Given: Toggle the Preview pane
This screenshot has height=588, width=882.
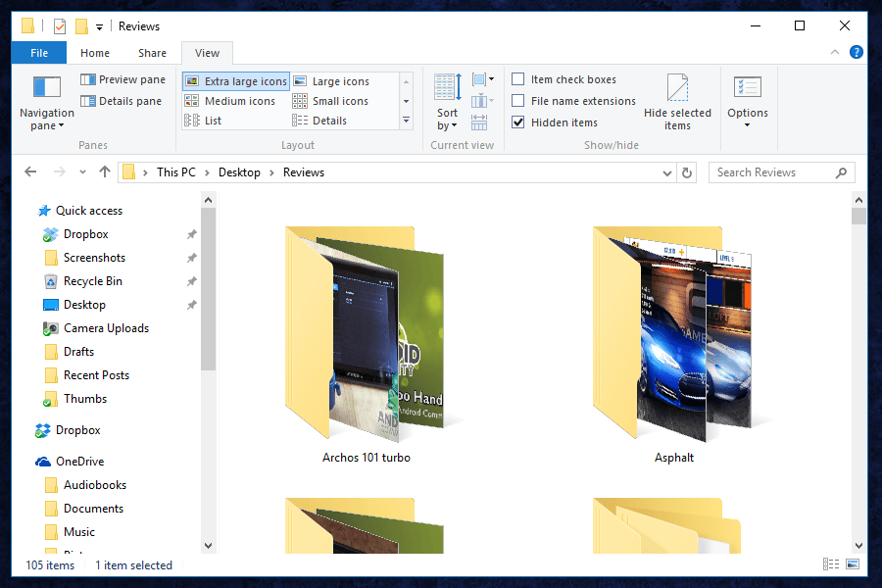Looking at the screenshot, I should point(122,79).
